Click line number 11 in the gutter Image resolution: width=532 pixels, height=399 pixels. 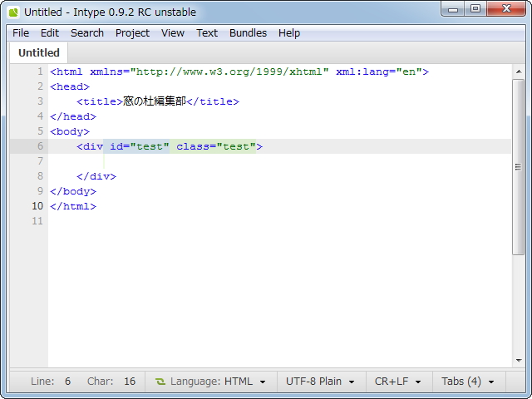(x=37, y=221)
